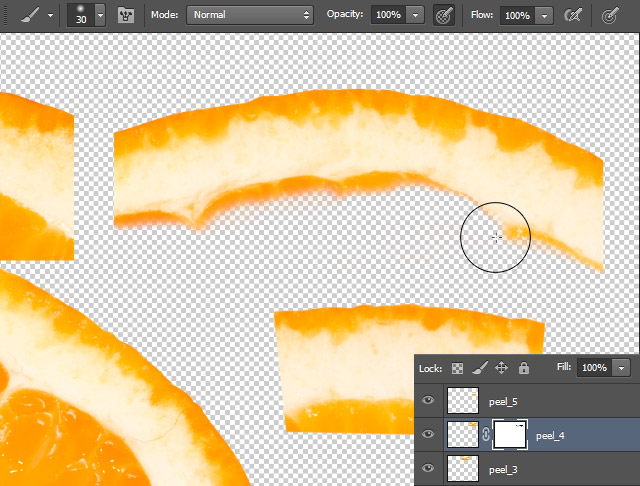640x486 pixels.
Task: Select the layer named peel_3
Action: tap(503, 469)
